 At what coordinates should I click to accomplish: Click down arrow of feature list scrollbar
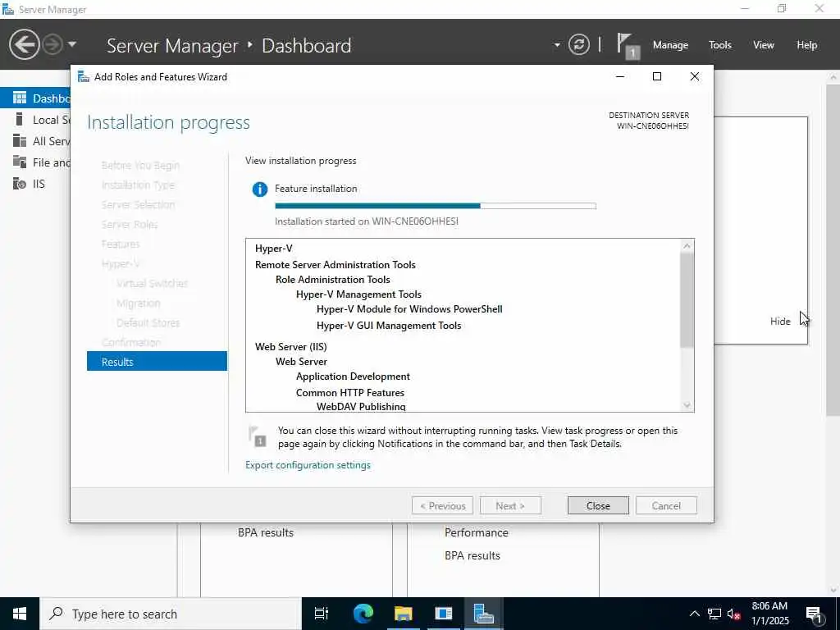687,405
